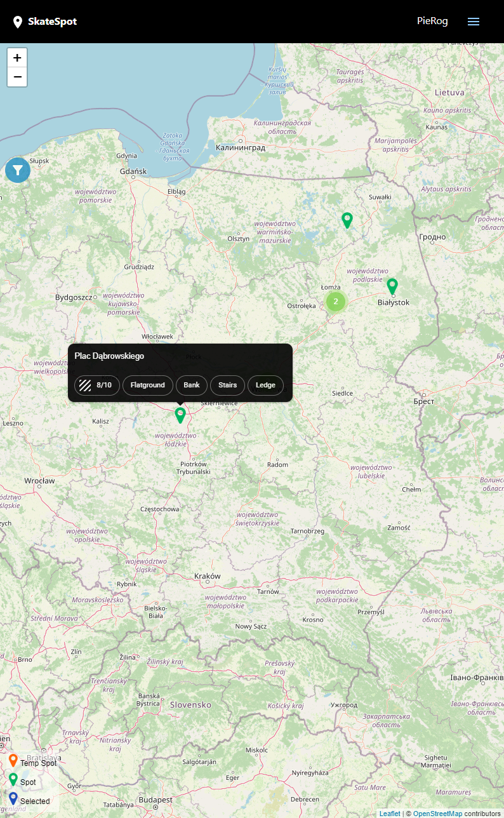Click the Olsztyn city label
This screenshot has height=818, width=504.
239,239
